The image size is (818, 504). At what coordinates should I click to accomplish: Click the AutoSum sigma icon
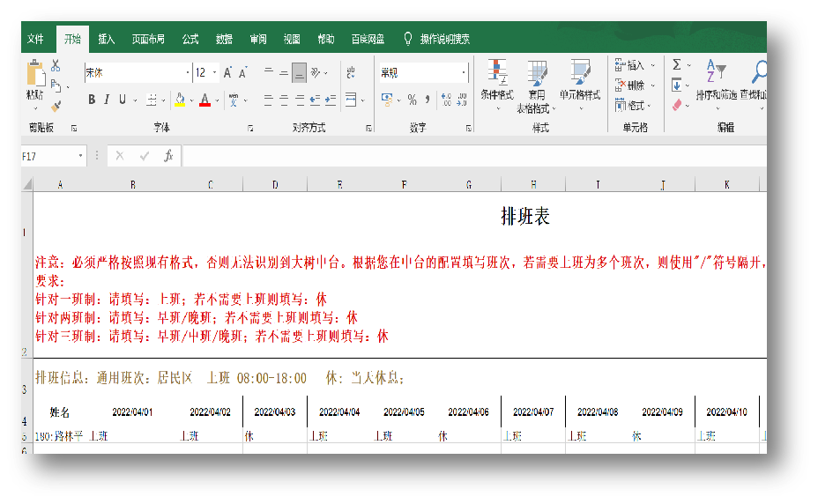676,65
